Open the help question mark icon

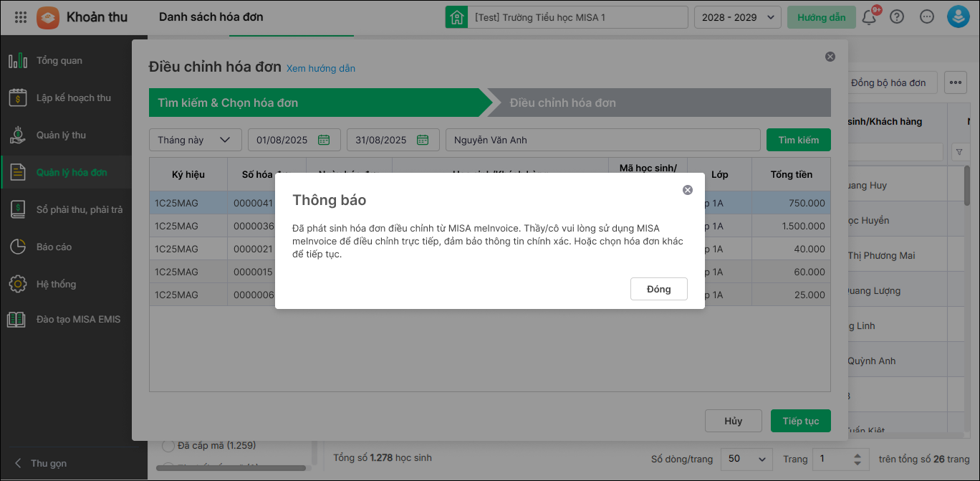[x=897, y=17]
